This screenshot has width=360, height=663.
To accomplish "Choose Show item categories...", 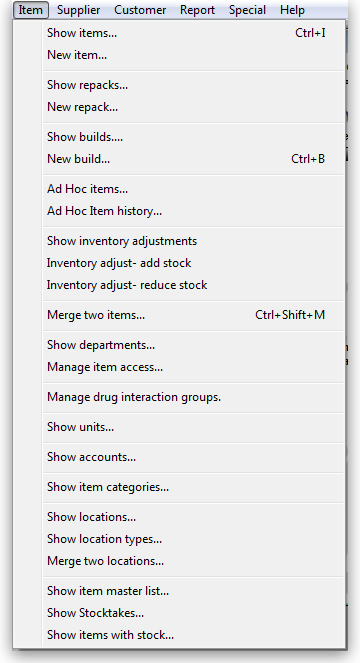I will tap(193, 487).
